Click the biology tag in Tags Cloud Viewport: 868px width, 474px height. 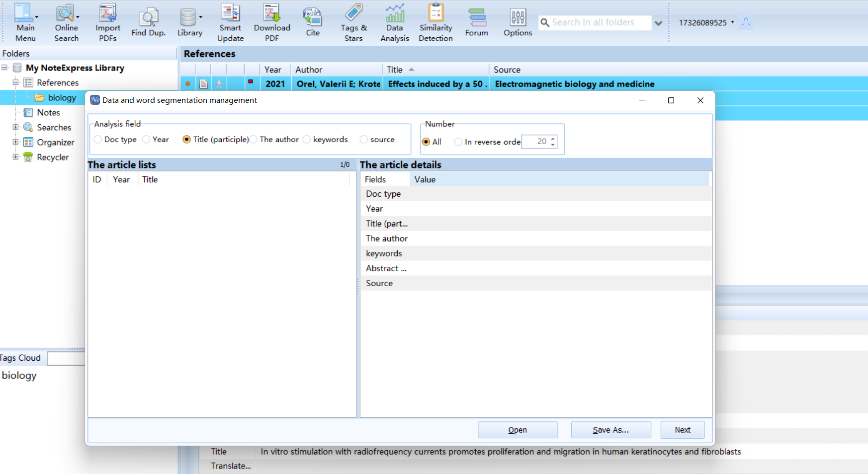(19, 376)
